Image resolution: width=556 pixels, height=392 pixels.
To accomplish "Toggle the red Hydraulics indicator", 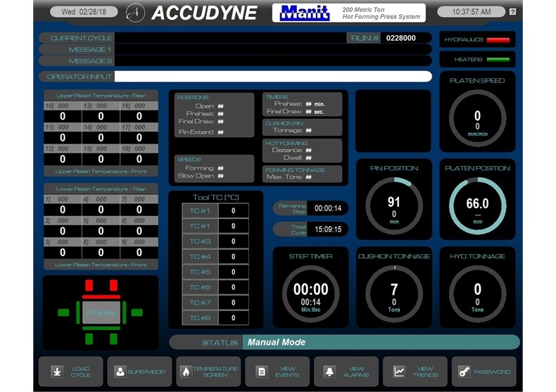I will click(x=498, y=39).
